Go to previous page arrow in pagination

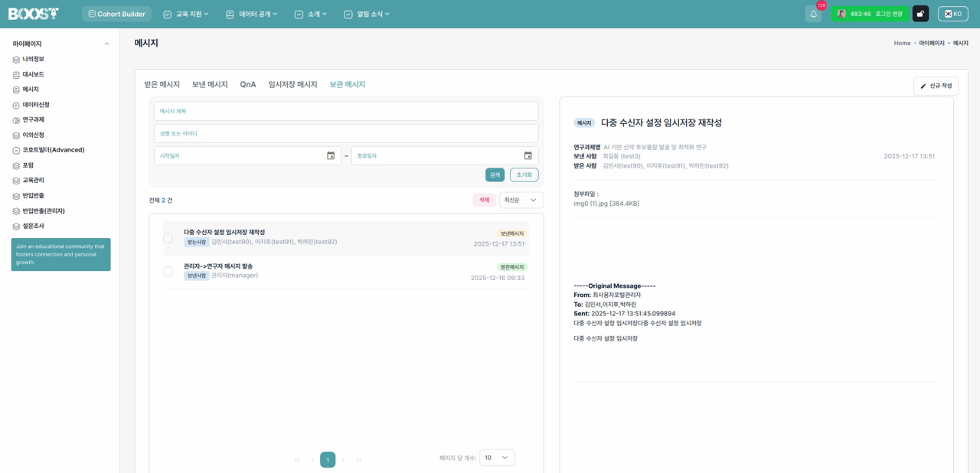(312, 460)
